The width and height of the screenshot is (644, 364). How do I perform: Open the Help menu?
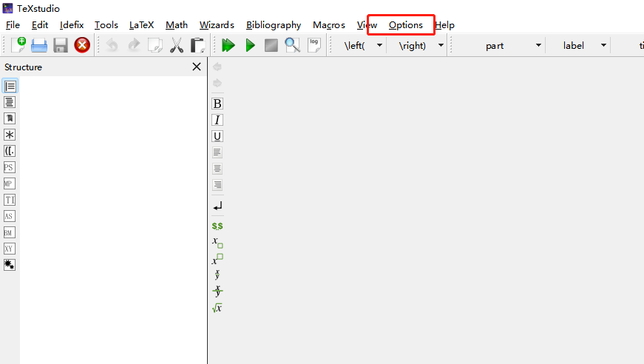pyautogui.click(x=445, y=25)
